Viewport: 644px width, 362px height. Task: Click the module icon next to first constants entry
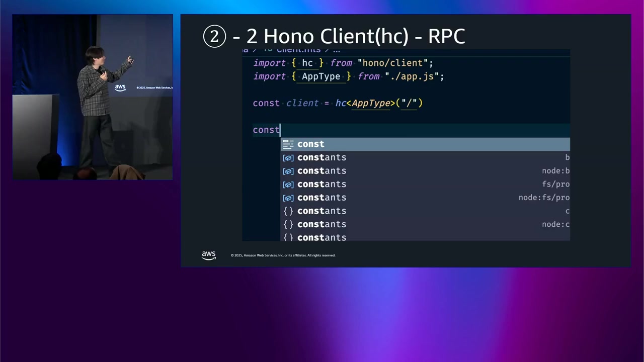coord(288,157)
